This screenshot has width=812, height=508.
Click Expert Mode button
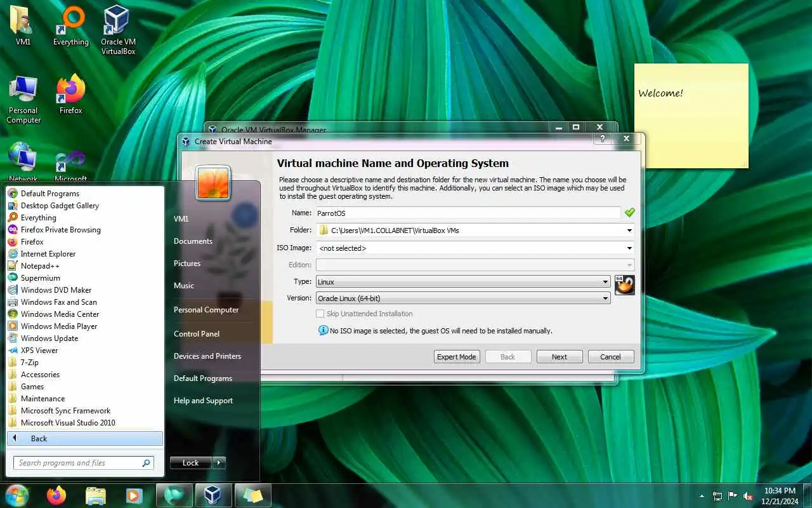pos(457,357)
